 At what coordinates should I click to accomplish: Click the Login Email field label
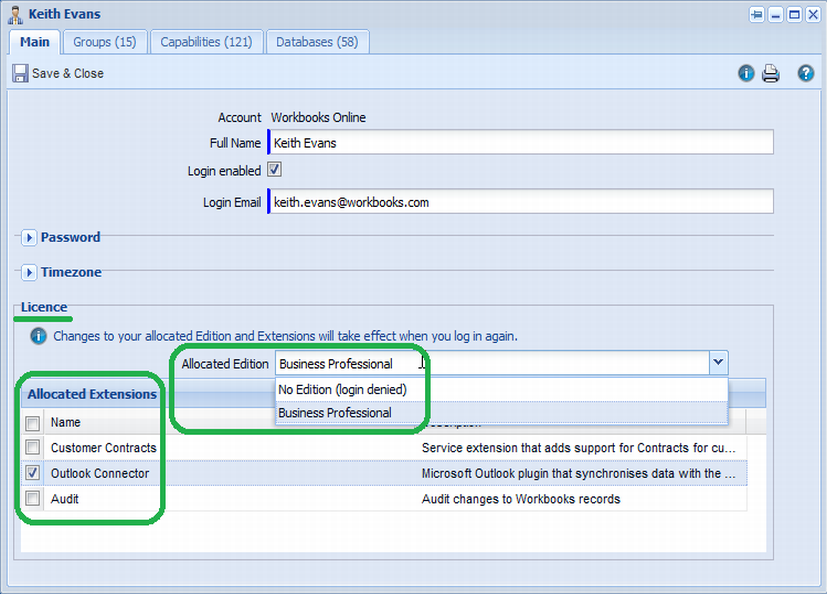(232, 203)
